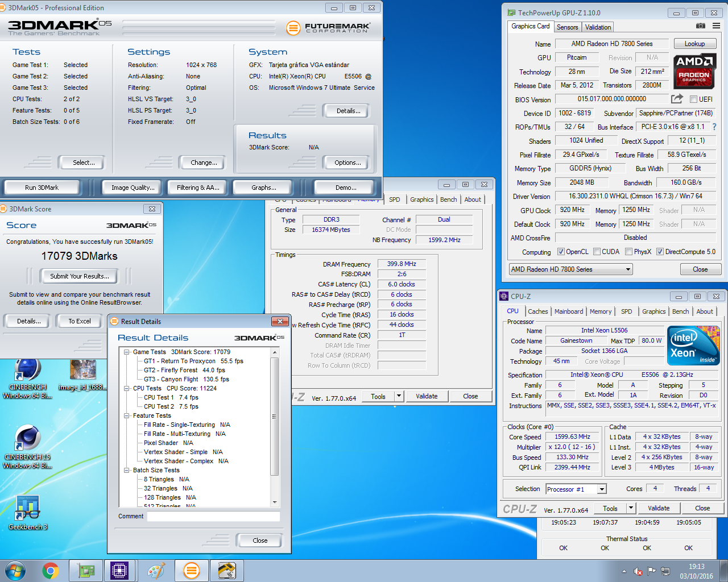Click Validate in front CPU-Z window
Image resolution: width=728 pixels, height=582 pixels.
[x=659, y=508]
